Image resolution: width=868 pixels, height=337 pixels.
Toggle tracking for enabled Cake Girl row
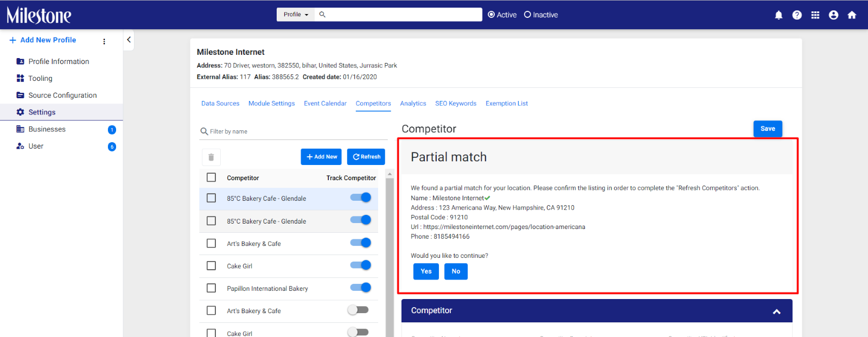(x=361, y=265)
